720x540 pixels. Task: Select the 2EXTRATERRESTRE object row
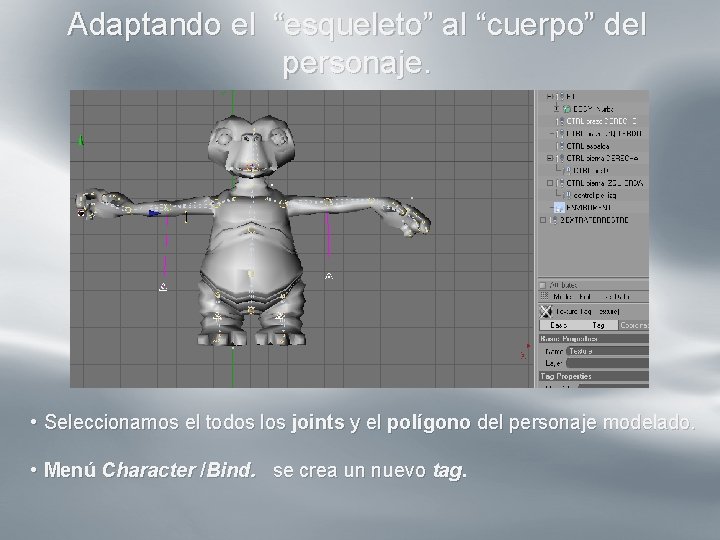(x=594, y=220)
